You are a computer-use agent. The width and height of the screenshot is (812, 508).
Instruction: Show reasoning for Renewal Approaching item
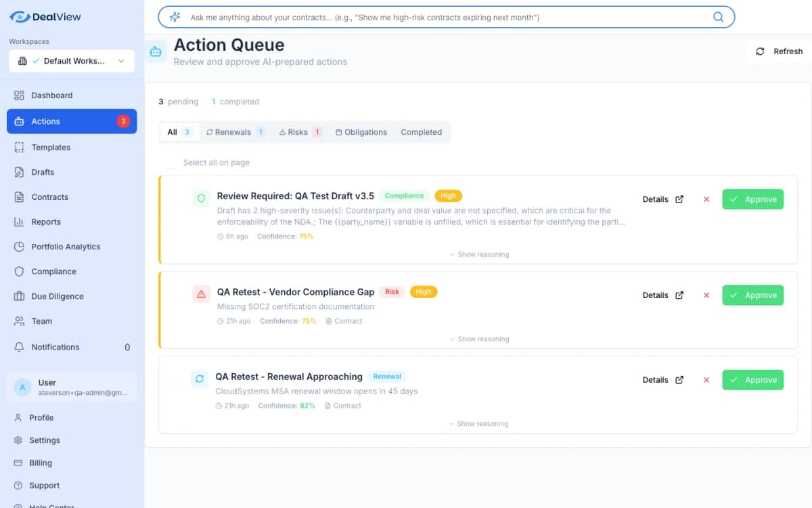coord(478,424)
